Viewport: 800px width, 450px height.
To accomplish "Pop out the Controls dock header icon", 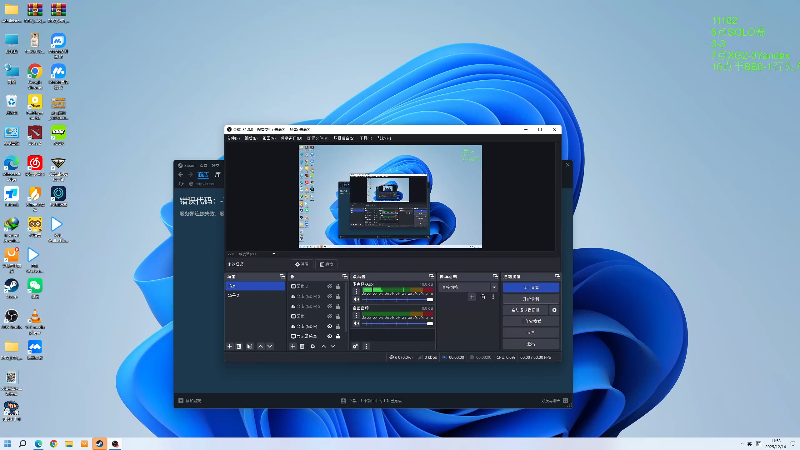I will pyautogui.click(x=557, y=276).
